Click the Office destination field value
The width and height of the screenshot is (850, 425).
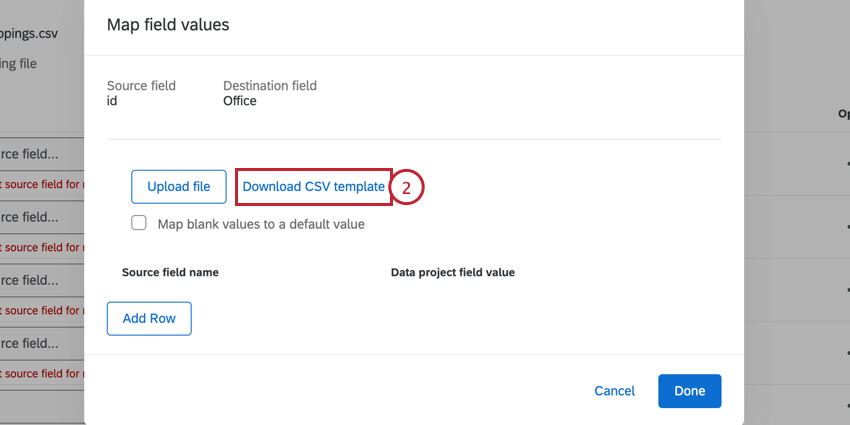coord(240,101)
